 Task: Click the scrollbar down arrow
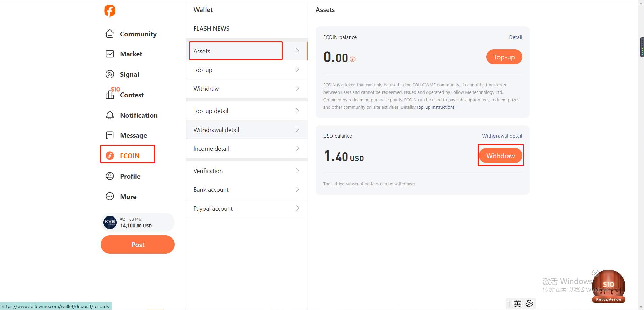[641, 307]
